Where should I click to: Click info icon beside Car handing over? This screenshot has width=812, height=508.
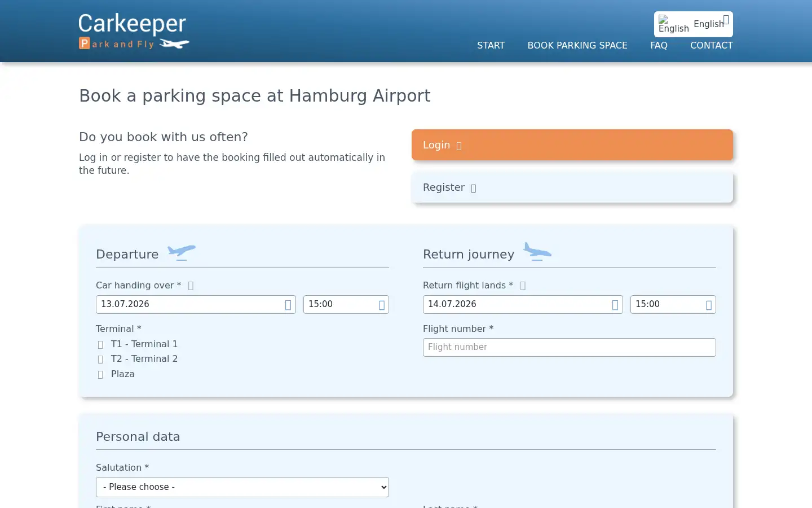[x=191, y=286]
